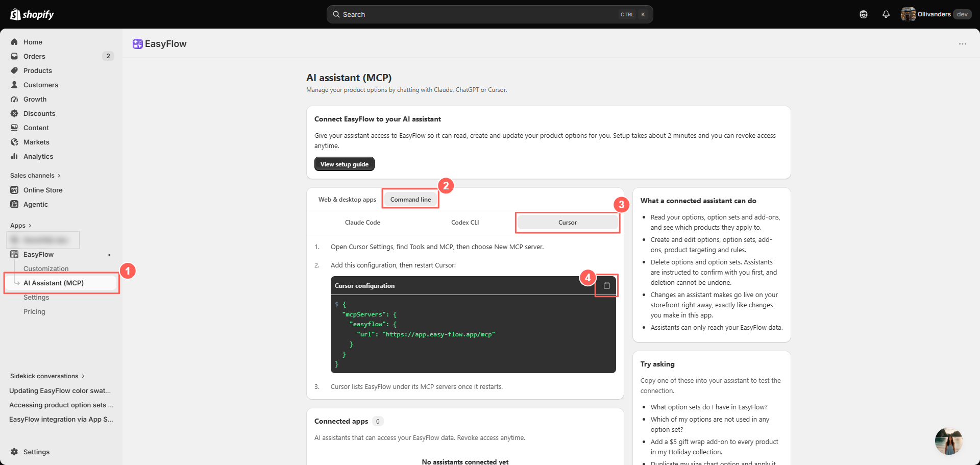Click the Home icon in sidebar
Image resolution: width=980 pixels, height=465 pixels.
(x=14, y=42)
